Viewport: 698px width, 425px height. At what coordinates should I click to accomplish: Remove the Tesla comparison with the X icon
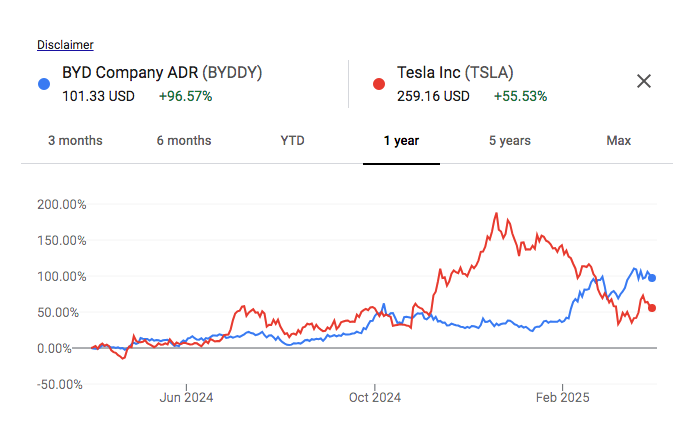pyautogui.click(x=644, y=81)
